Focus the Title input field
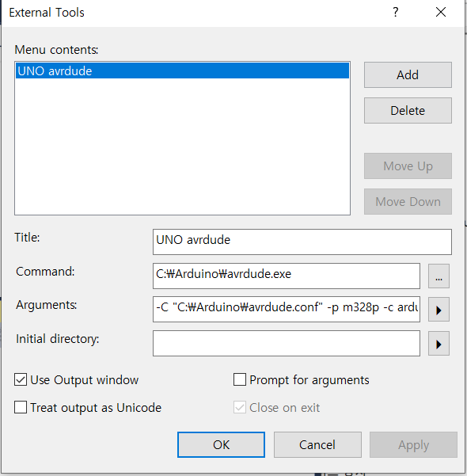This screenshot has height=476, width=467. (302, 242)
